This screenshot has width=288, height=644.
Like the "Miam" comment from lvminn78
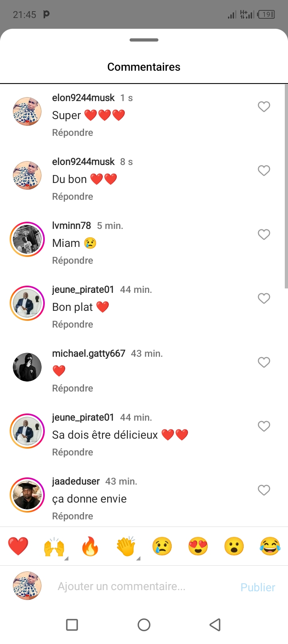tap(264, 235)
